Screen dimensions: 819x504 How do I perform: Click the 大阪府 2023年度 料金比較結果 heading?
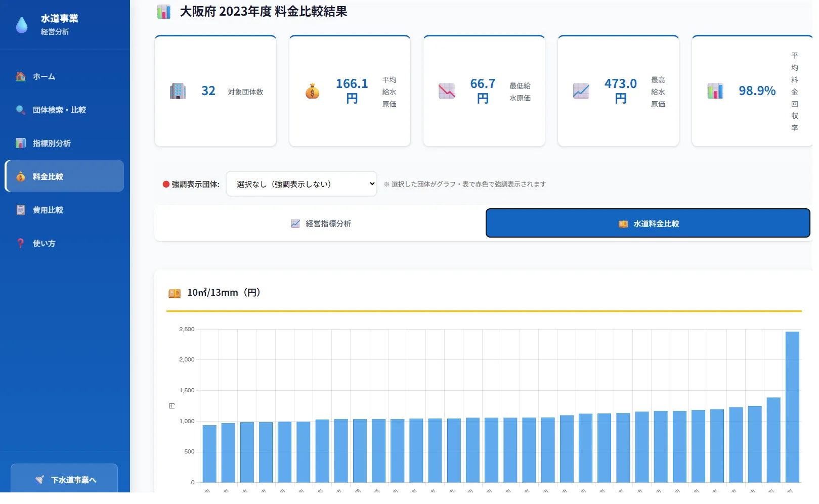click(x=264, y=12)
